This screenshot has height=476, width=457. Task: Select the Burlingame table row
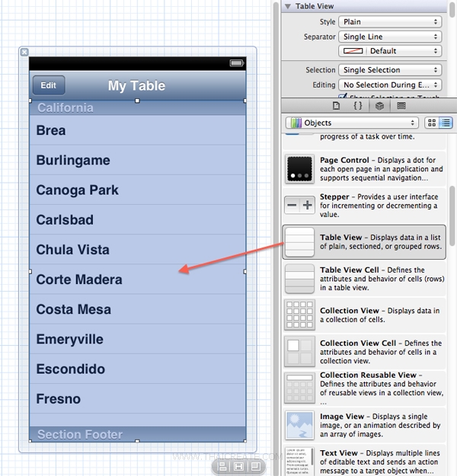138,160
